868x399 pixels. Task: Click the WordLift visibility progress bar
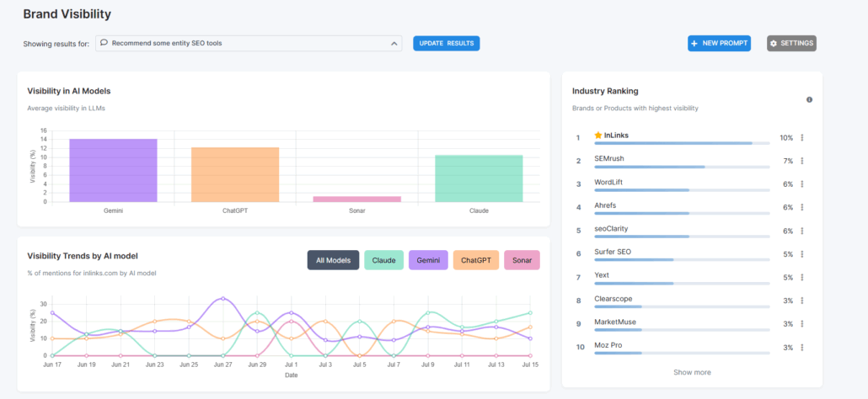682,189
